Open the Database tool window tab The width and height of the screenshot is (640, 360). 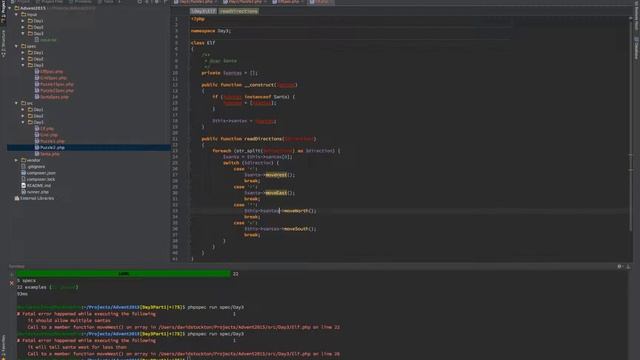pyautogui.click(x=636, y=48)
